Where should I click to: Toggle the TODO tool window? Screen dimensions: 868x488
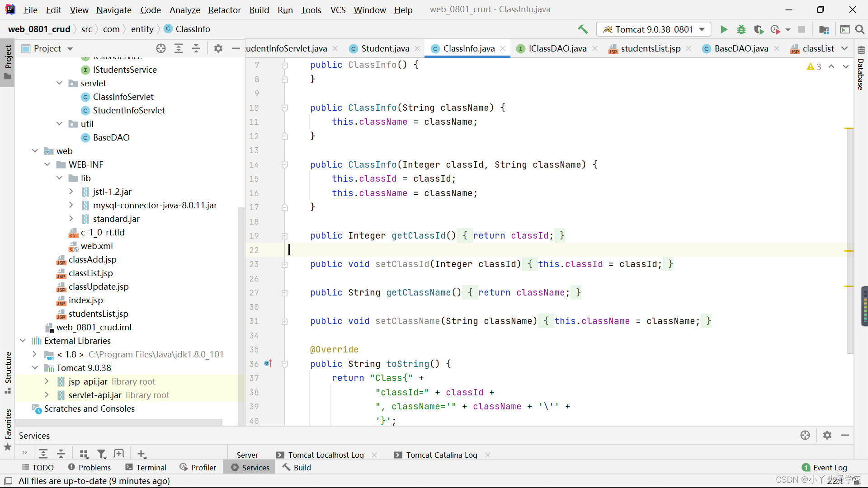pos(38,467)
